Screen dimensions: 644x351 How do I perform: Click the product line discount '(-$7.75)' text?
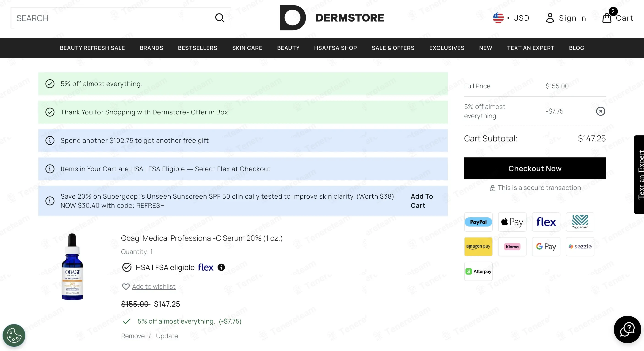coord(230,321)
